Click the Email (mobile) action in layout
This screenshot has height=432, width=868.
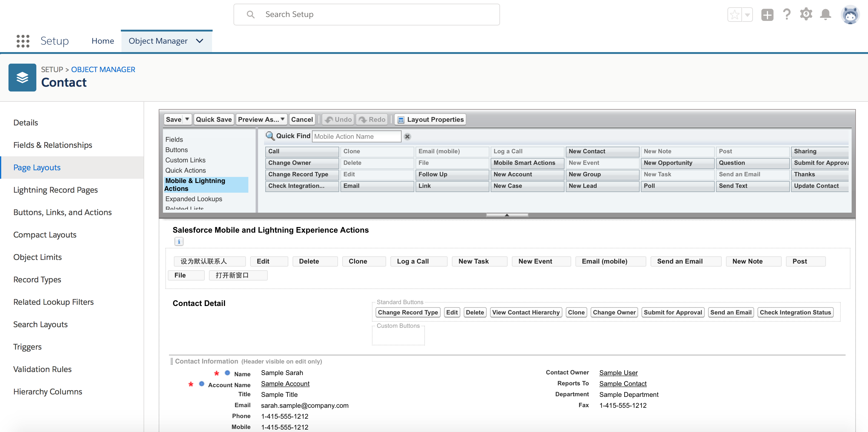pyautogui.click(x=611, y=261)
